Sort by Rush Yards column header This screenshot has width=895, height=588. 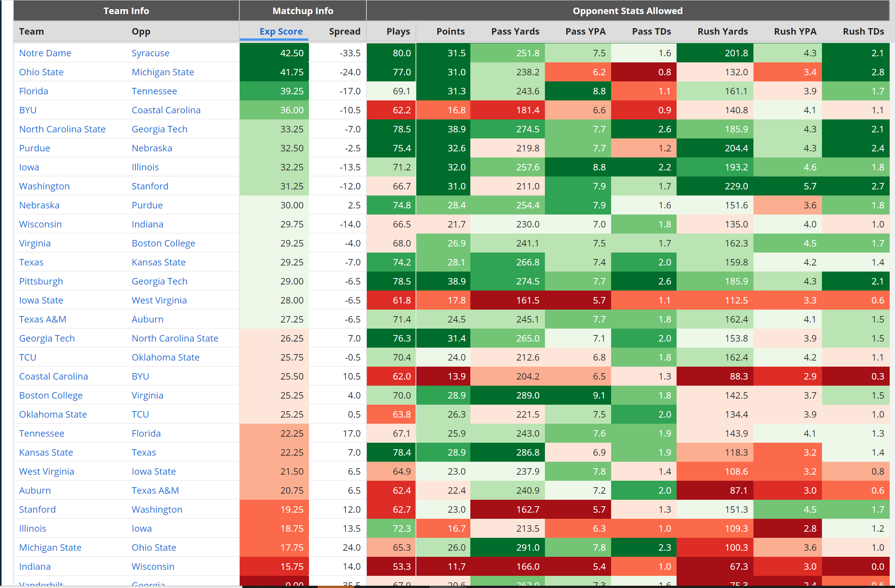pos(723,32)
